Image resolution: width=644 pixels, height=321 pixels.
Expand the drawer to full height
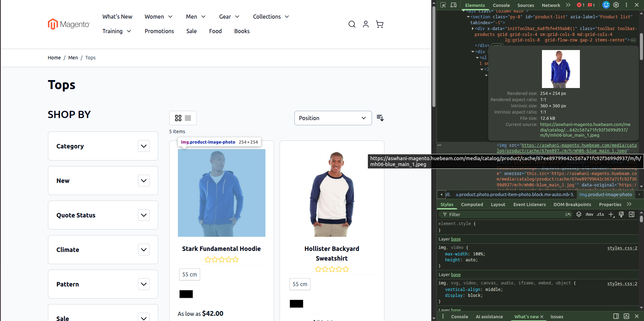tap(626, 316)
